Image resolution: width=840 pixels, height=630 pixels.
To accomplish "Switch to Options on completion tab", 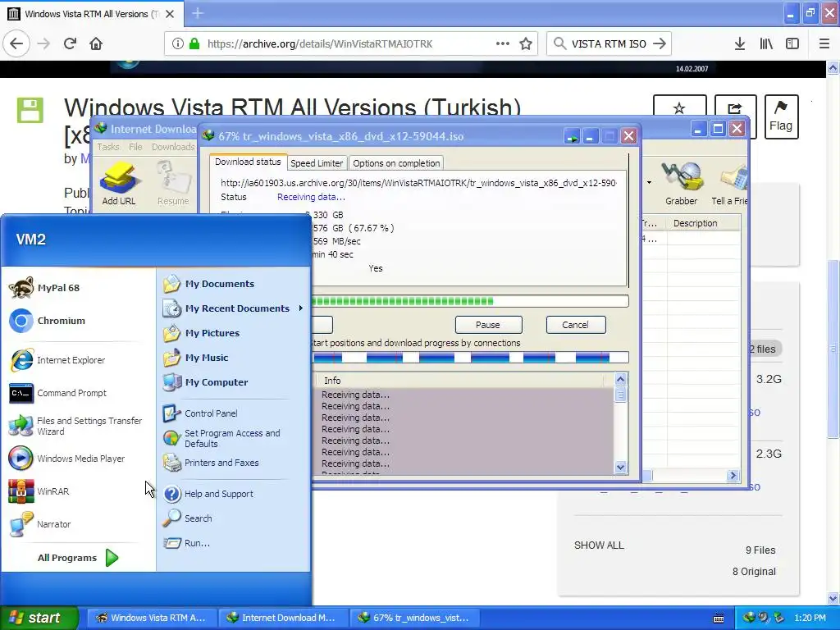I will pyautogui.click(x=396, y=163).
